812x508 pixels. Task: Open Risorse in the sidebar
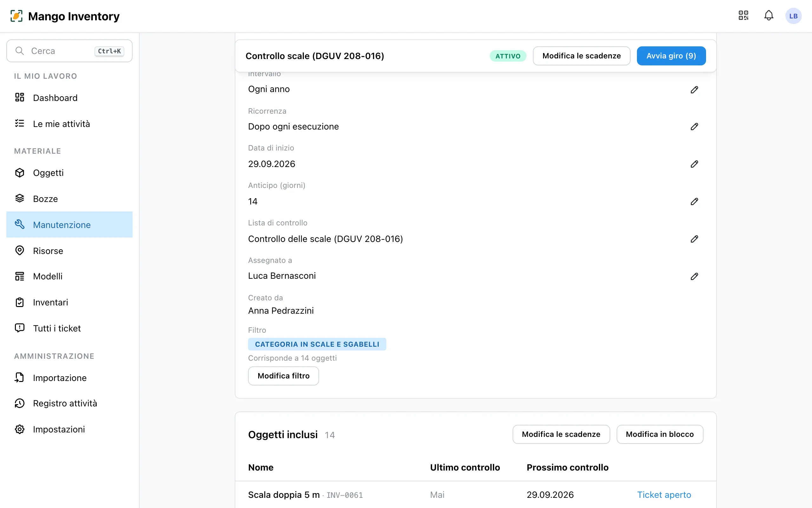point(69,251)
